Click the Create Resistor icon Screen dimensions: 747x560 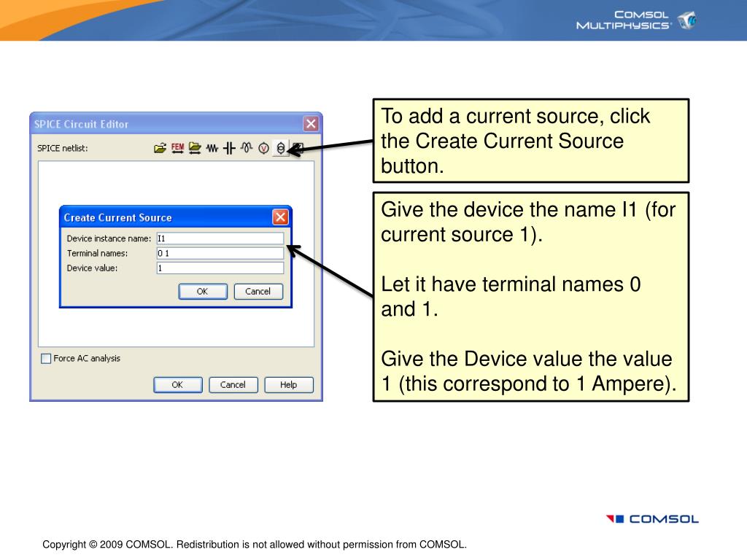[x=212, y=148]
